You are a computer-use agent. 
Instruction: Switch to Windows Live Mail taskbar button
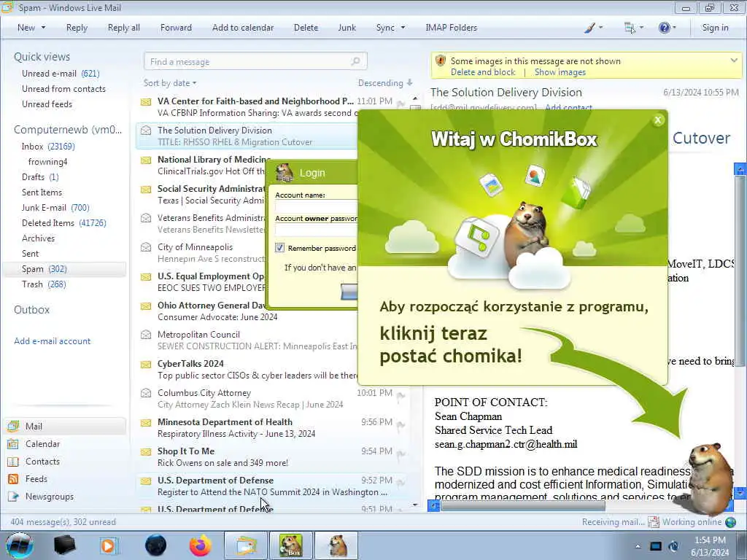[246, 545]
